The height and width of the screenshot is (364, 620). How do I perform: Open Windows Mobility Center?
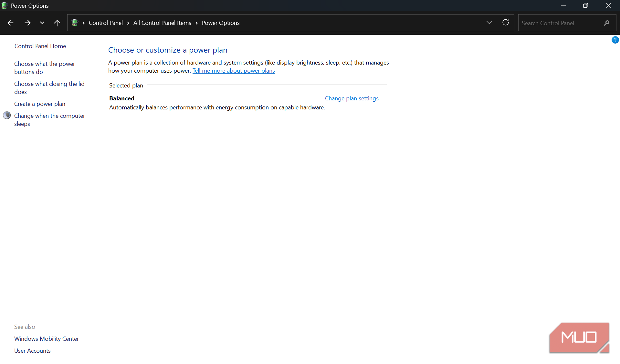[x=47, y=339]
